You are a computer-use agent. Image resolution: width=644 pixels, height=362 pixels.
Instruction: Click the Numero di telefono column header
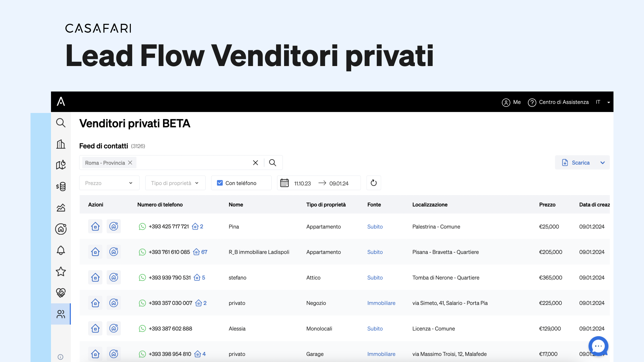point(160,204)
